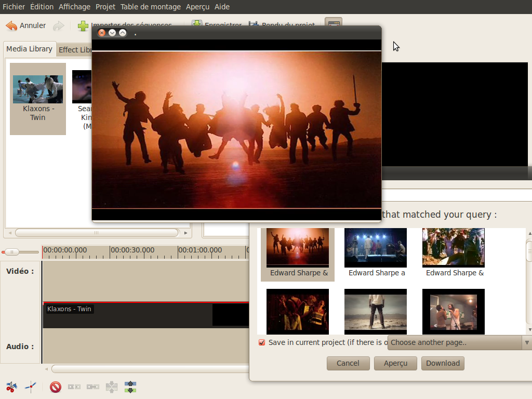
Task: Select the shirtless men in room thumbnail
Action: tap(454, 312)
